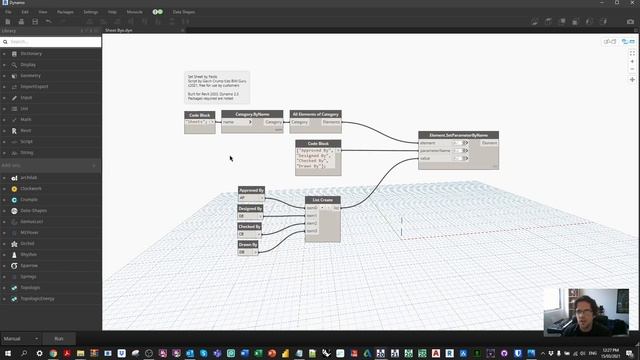
Task: Open the Data-Shapes menu
Action: pos(184,12)
